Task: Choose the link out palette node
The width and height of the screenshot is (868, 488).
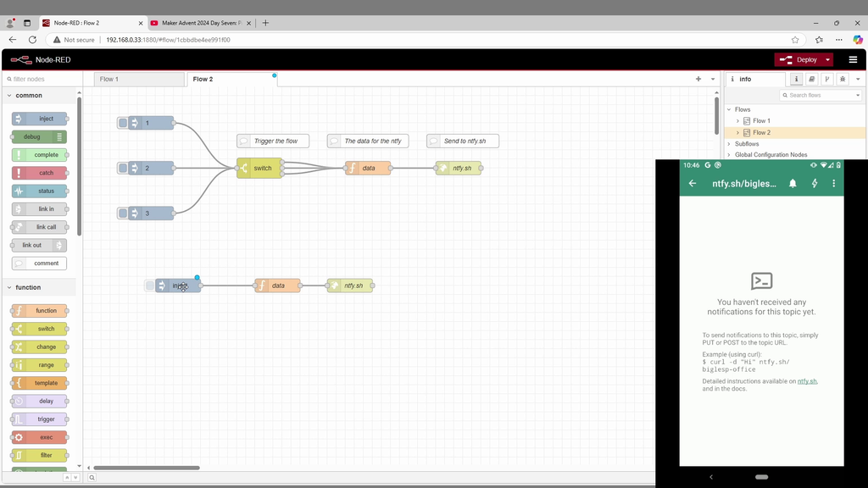Action: click(39, 245)
